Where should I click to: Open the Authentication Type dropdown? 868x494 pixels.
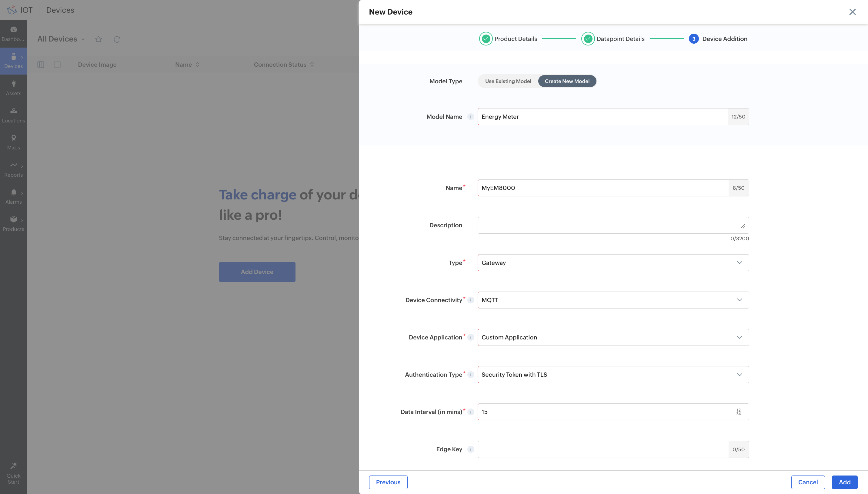pyautogui.click(x=613, y=375)
